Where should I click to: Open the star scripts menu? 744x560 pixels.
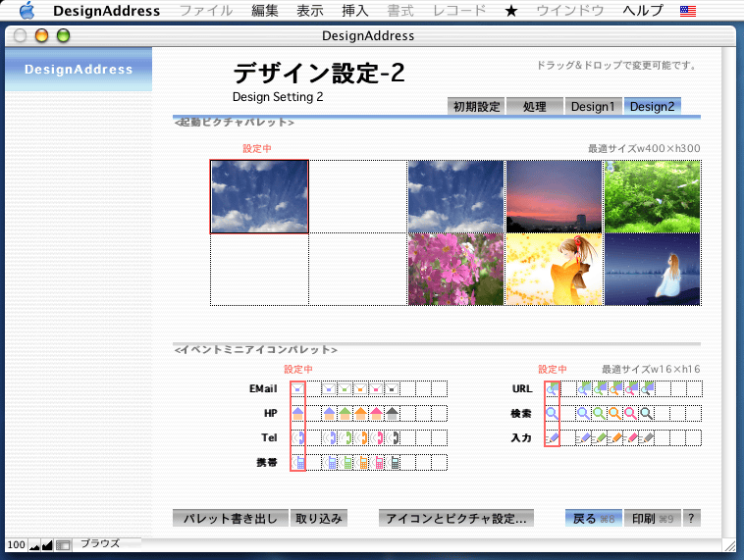511,11
